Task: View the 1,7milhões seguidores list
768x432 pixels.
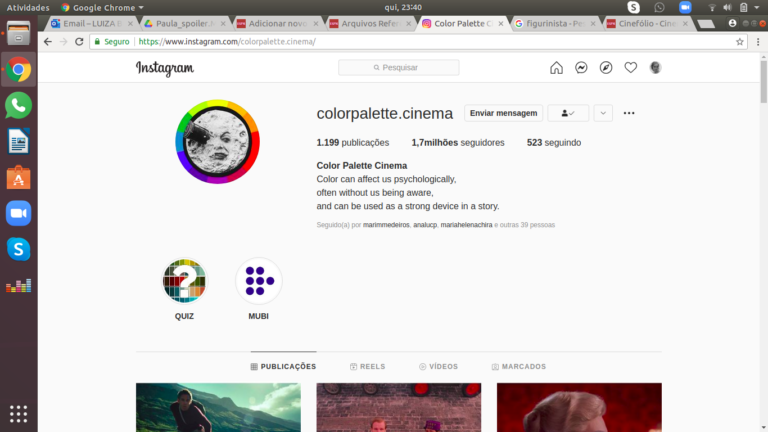Action: [x=457, y=143]
